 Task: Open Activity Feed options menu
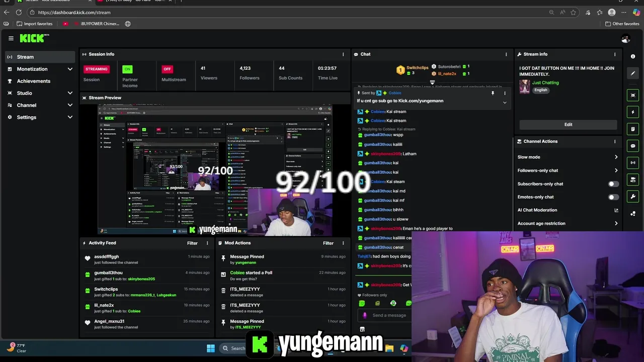click(x=207, y=243)
